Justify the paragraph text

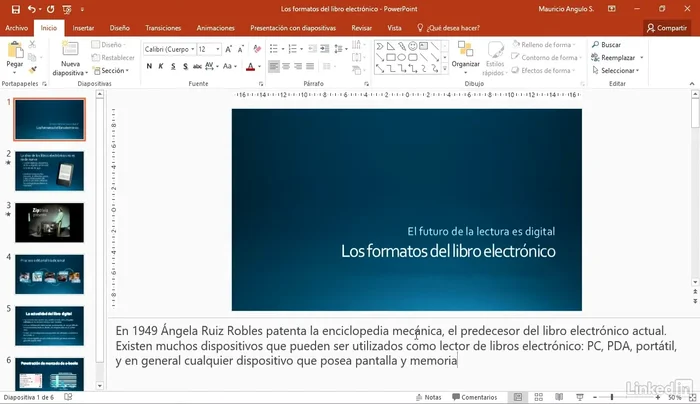coord(310,66)
